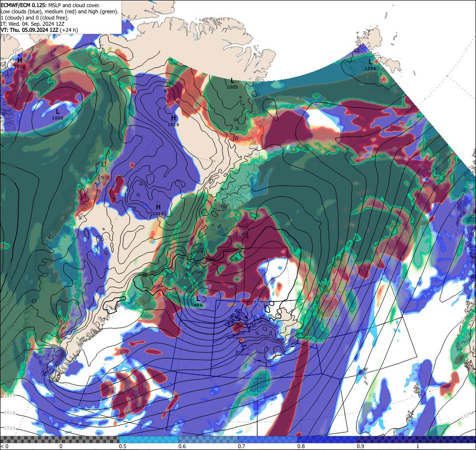The height and width of the screenshot is (450, 476).
Task: Click the 'VT: Thu. 05.09.2024 12Z (+24 h)' line
Action: point(39,30)
